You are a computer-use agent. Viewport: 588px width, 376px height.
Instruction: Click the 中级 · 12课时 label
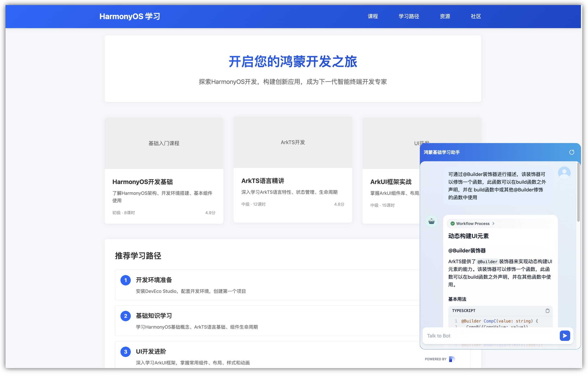(253, 204)
